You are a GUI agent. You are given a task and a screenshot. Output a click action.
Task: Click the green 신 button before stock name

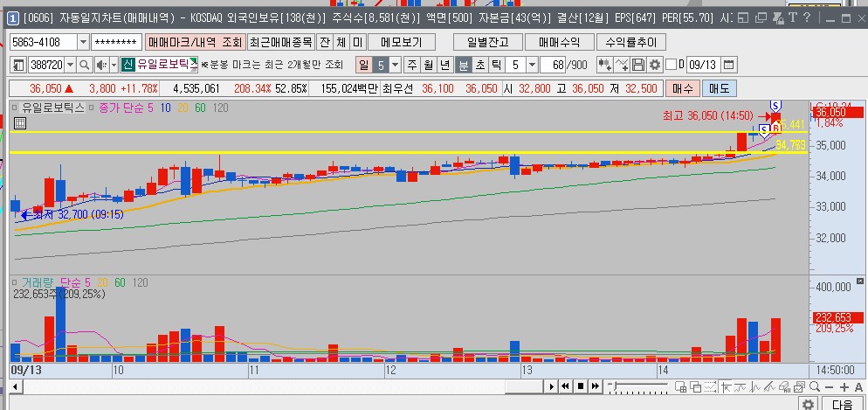tap(127, 65)
